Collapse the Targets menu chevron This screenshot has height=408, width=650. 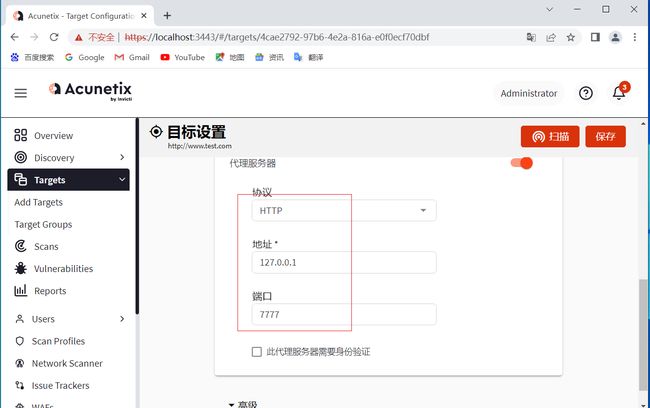point(122,180)
